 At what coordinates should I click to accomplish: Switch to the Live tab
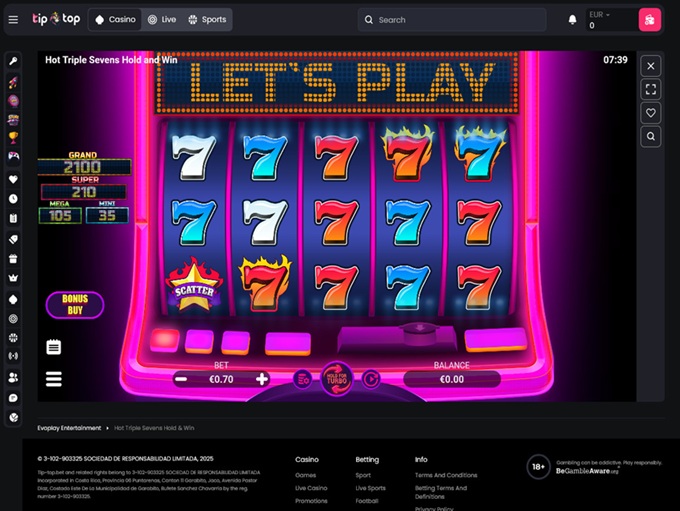click(162, 20)
